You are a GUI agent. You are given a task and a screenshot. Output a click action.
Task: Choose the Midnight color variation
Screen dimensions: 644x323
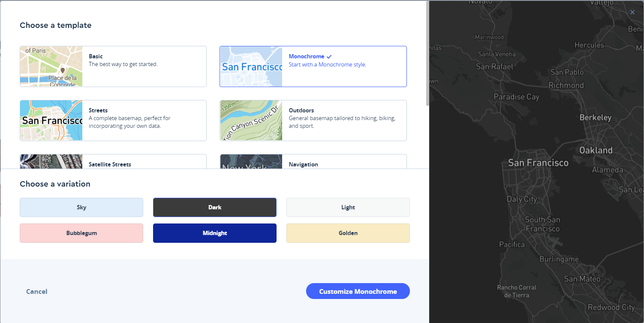coord(214,233)
